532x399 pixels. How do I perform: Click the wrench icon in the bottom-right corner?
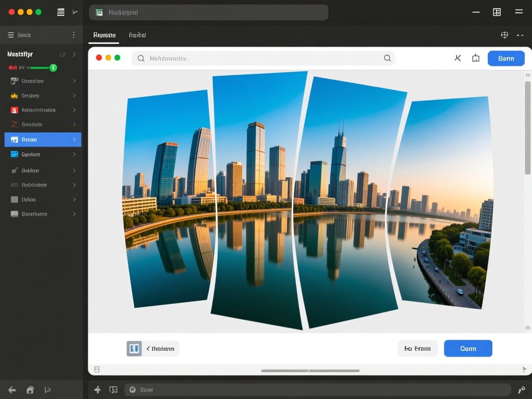click(x=521, y=390)
